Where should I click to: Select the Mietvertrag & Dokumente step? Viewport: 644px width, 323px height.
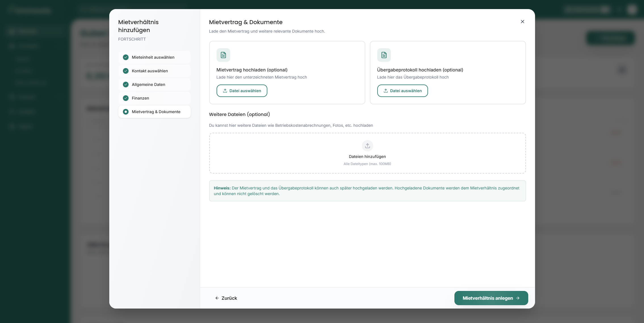tap(154, 112)
